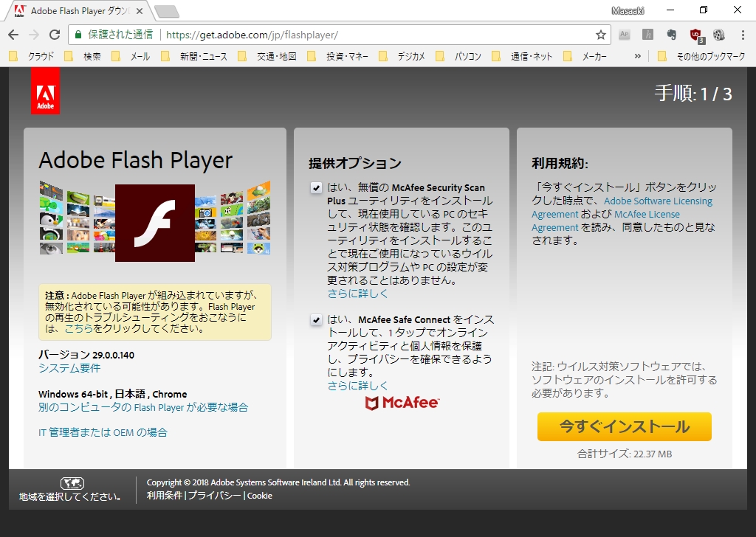Open the 投資・マネー bookmark folder
This screenshot has height=537, width=756.
338,56
